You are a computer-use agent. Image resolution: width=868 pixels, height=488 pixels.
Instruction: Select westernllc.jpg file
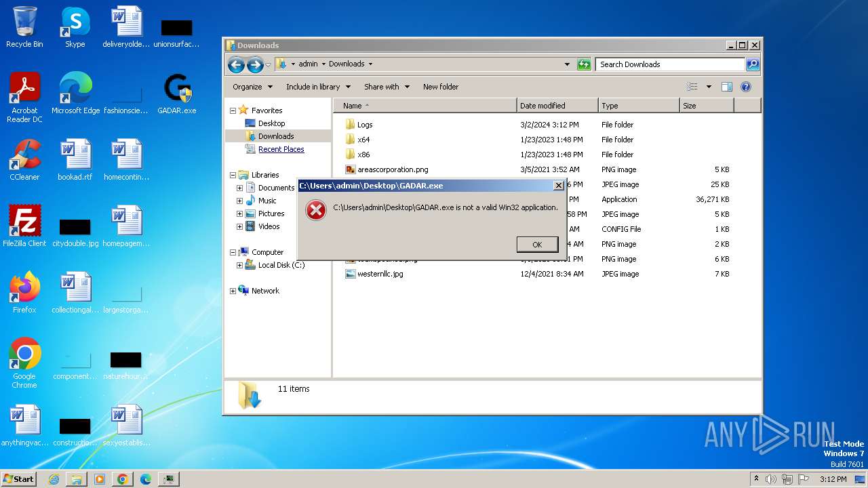pos(380,274)
